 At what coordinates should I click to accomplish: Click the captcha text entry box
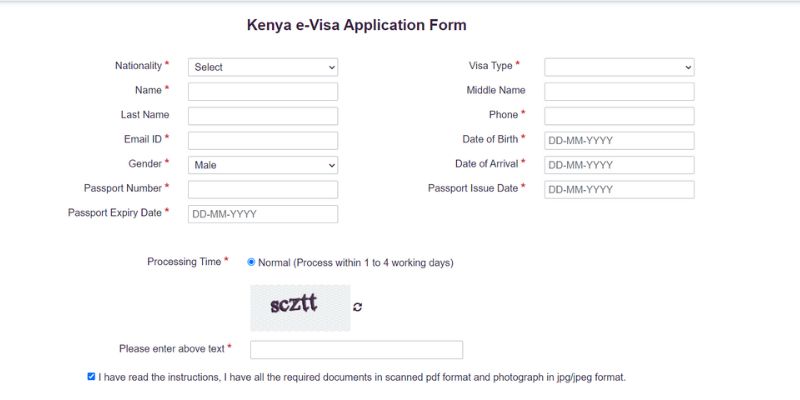356,349
